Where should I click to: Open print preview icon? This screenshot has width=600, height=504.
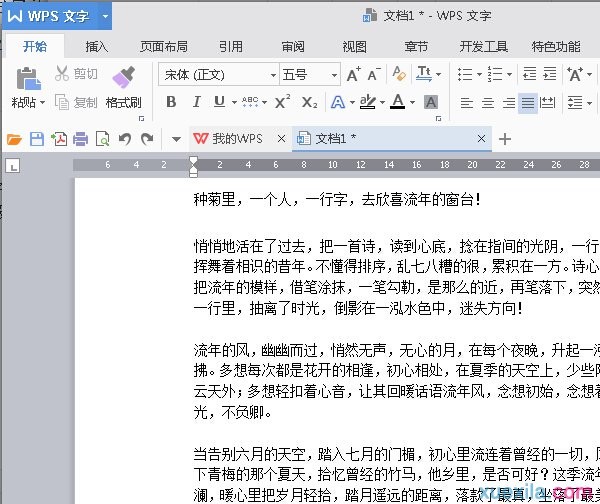pos(102,139)
